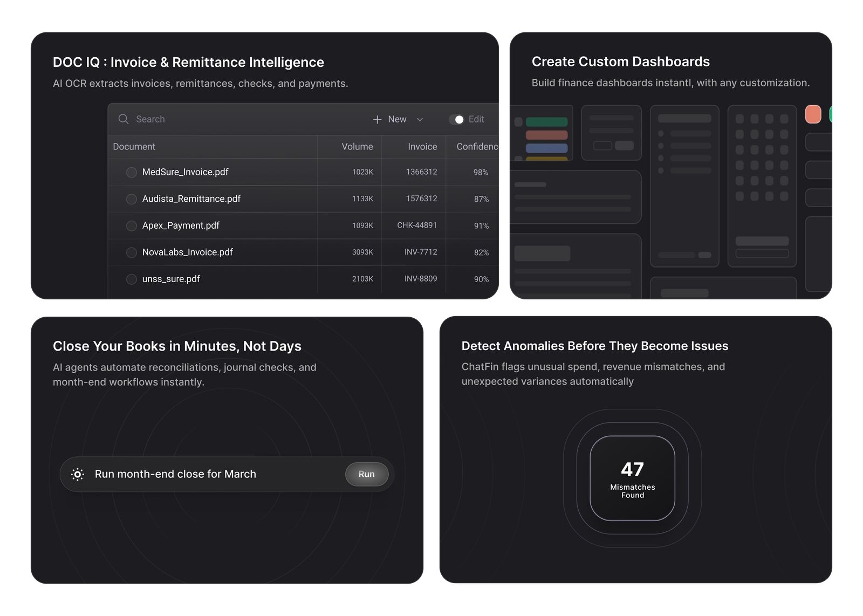Sort by the Volume column header

pos(357,147)
